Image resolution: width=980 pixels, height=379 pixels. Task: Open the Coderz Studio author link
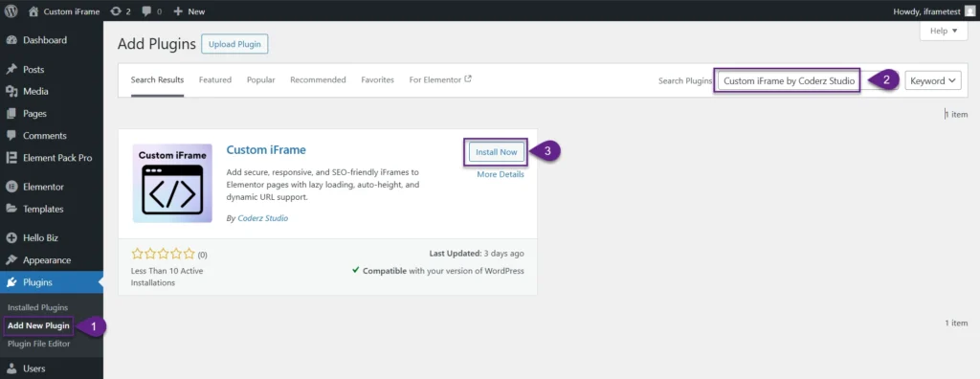click(262, 218)
